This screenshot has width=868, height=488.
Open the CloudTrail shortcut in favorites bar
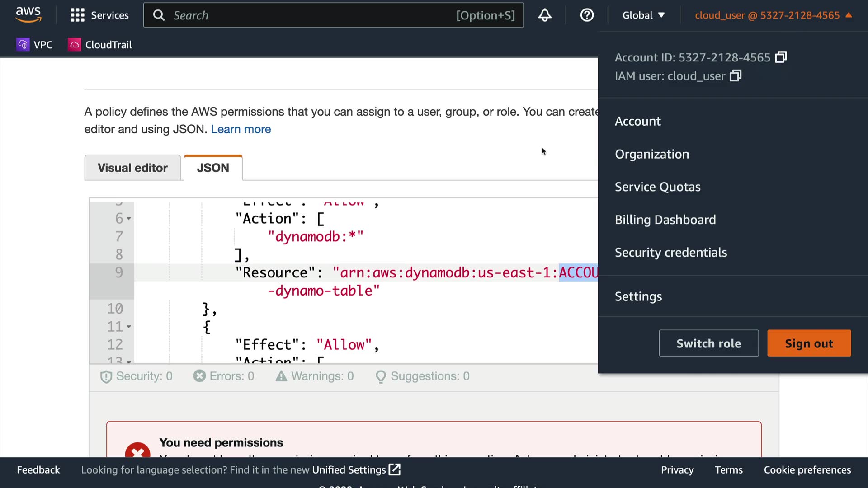click(100, 45)
